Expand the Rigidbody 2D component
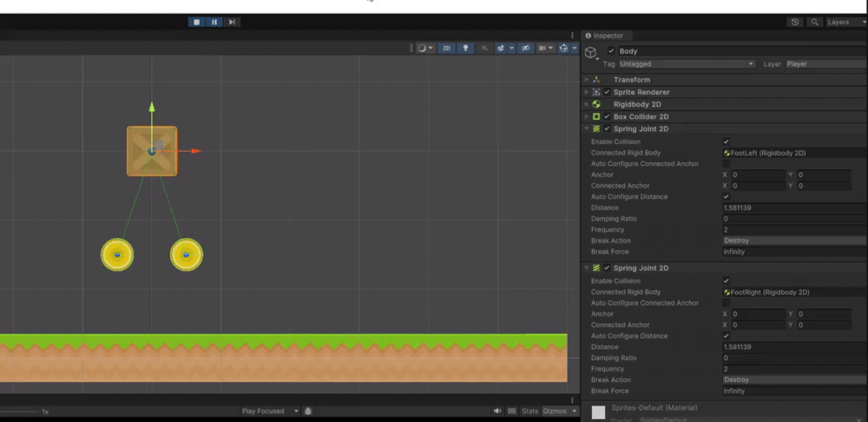 pyautogui.click(x=587, y=104)
